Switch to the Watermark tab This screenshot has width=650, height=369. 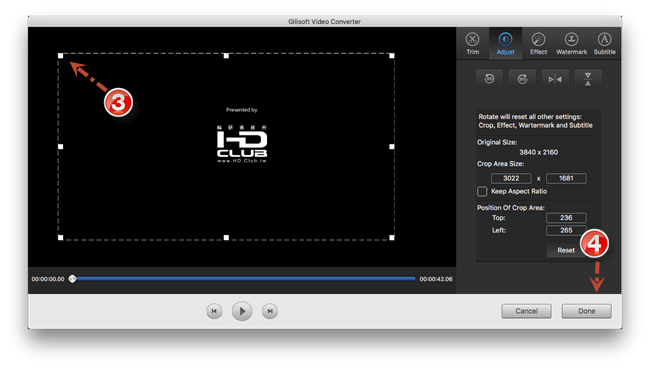[x=571, y=44]
